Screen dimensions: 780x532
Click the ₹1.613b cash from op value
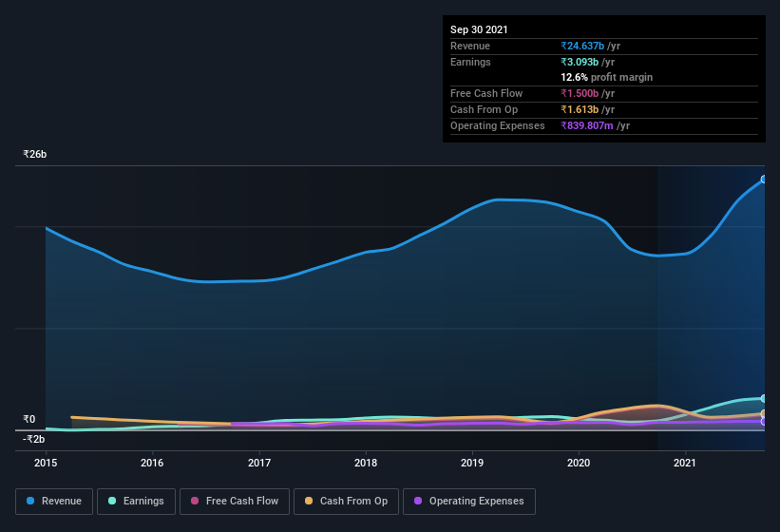click(x=580, y=109)
